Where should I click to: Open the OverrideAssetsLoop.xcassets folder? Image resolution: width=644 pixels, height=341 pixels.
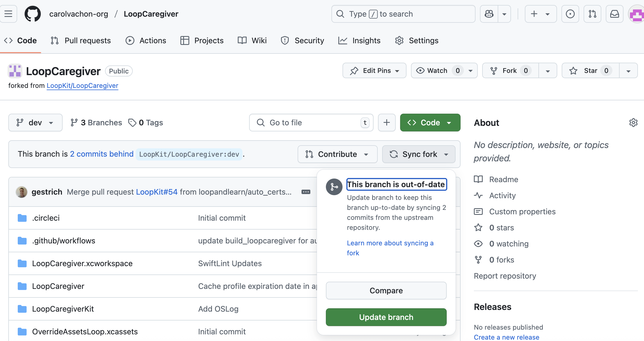[85, 332]
